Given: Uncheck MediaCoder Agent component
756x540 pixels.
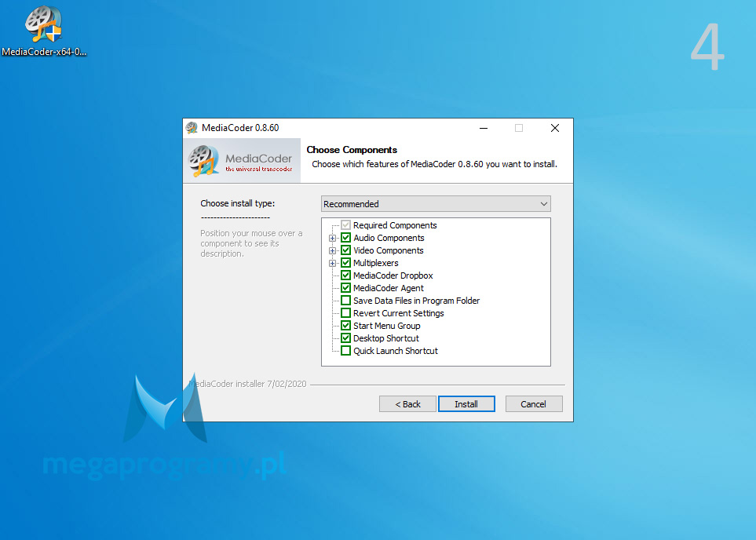Looking at the screenshot, I should tap(345, 288).
